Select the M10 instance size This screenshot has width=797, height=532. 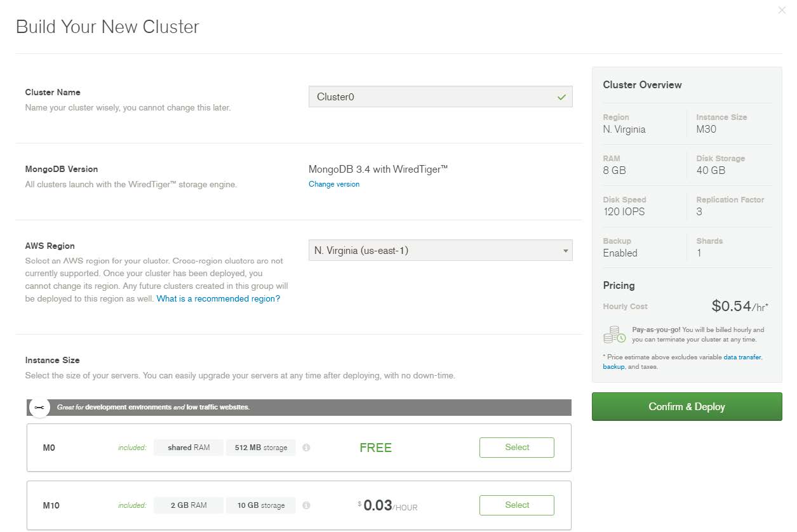pos(516,505)
